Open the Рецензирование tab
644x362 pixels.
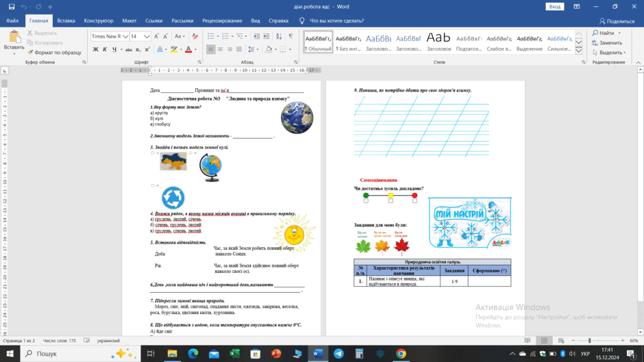point(222,21)
